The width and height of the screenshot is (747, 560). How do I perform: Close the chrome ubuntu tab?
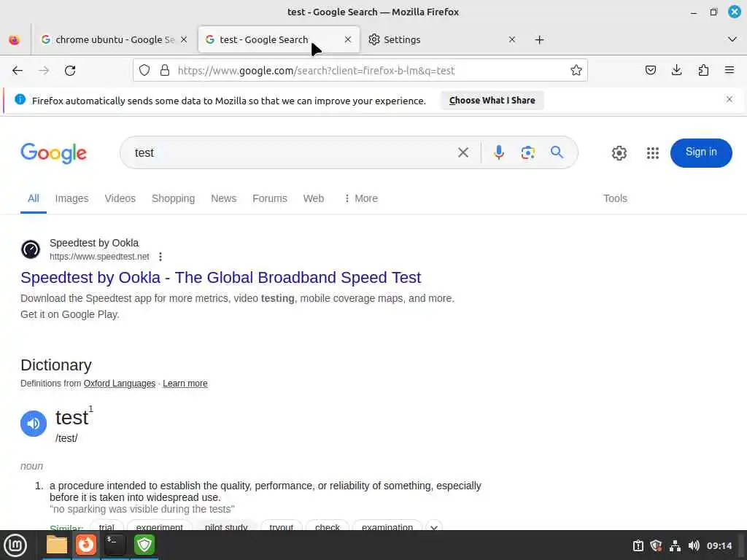pyautogui.click(x=184, y=39)
